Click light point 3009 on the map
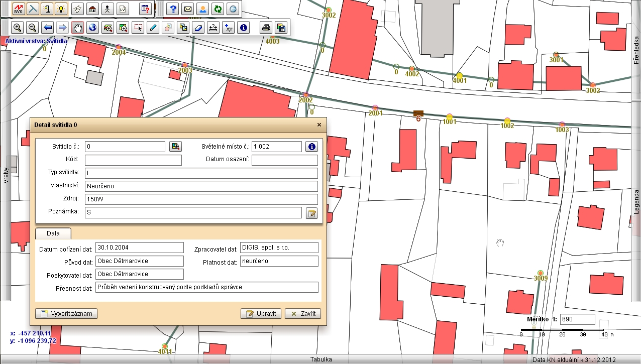Screen dimensions: 641x364 (541, 273)
